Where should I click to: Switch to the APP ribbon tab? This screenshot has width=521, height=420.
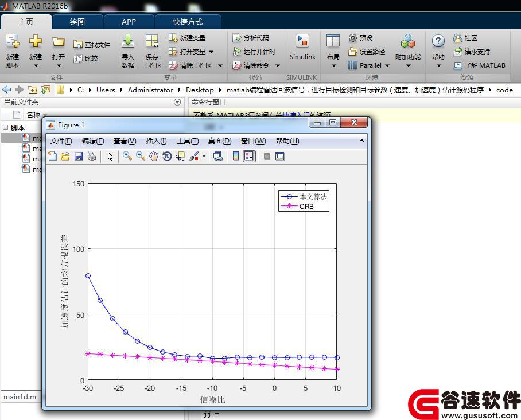(129, 22)
